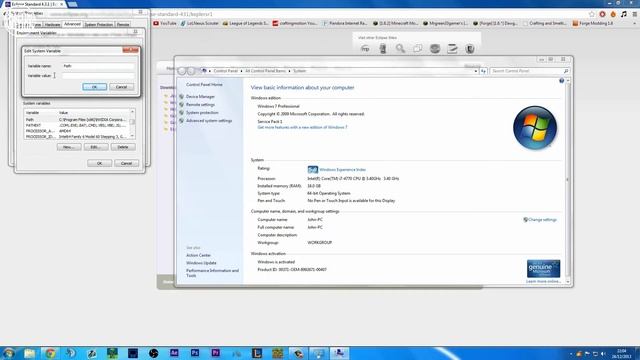Open Crafting and Smelting bookmark

click(x=545, y=23)
